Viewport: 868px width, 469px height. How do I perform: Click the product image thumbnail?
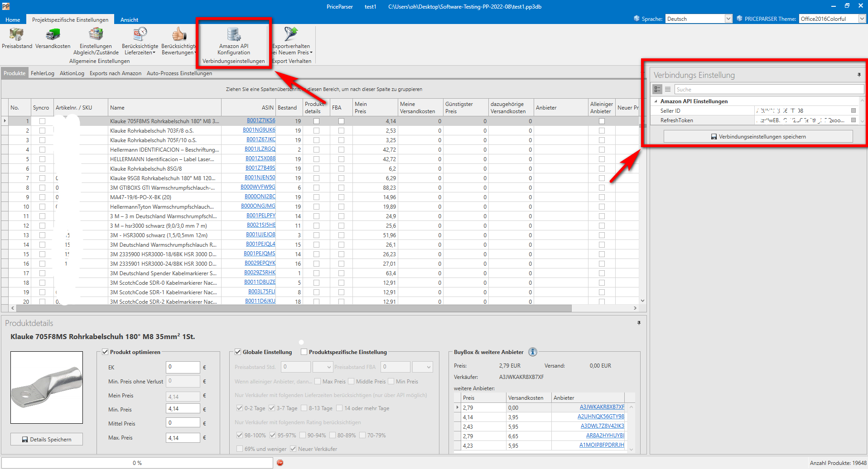coord(47,388)
